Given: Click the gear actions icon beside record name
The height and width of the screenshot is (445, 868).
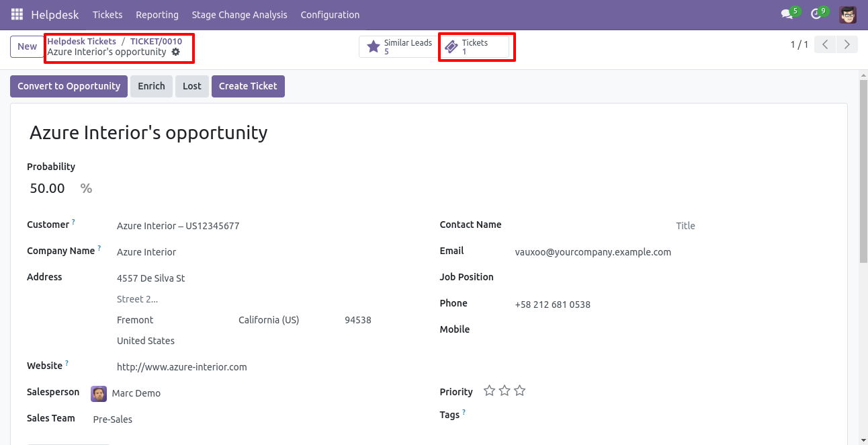Looking at the screenshot, I should 176,52.
